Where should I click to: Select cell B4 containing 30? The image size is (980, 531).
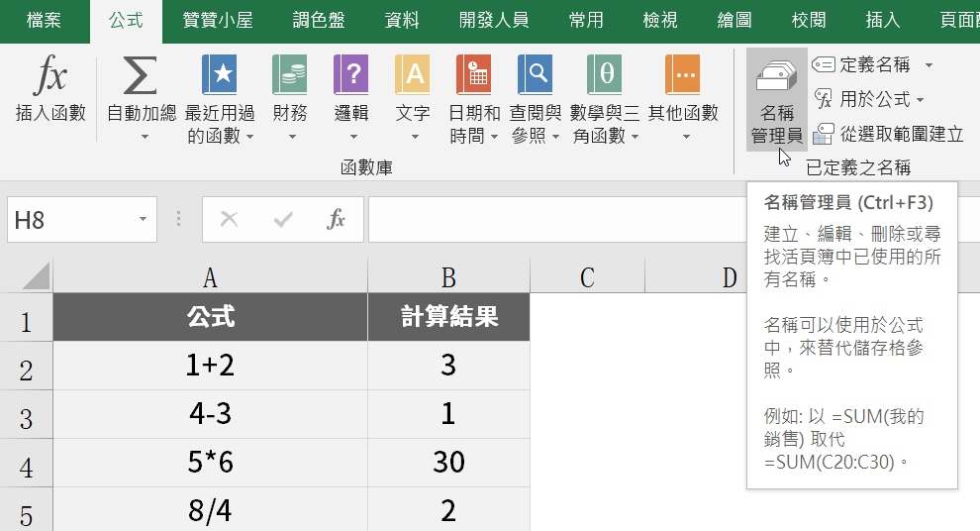coord(448,463)
